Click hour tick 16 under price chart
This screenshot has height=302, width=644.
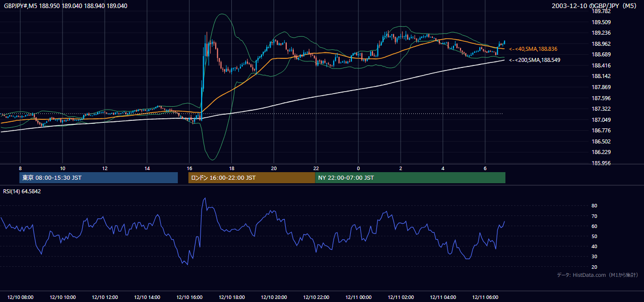point(189,168)
